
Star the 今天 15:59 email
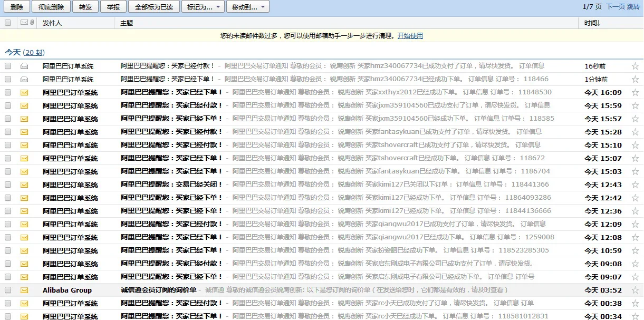pos(635,106)
